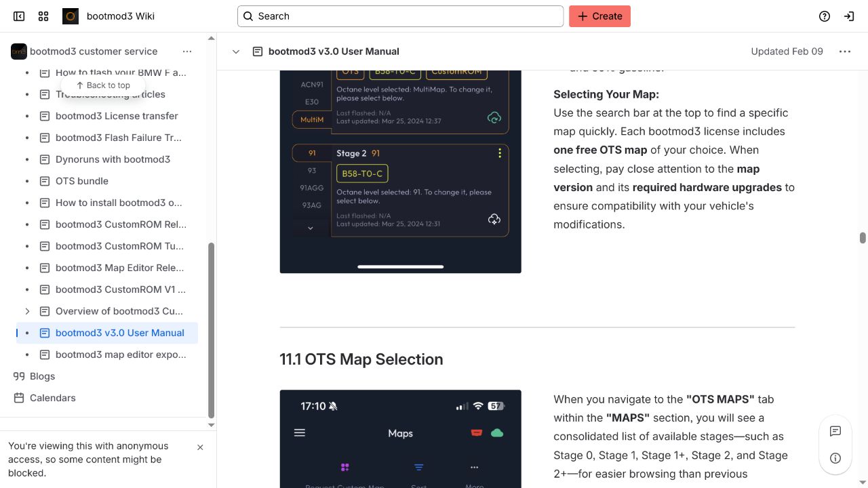Click the Stage 2 map screenshot image
Image resolution: width=868 pixels, height=488 pixels.
(401, 171)
